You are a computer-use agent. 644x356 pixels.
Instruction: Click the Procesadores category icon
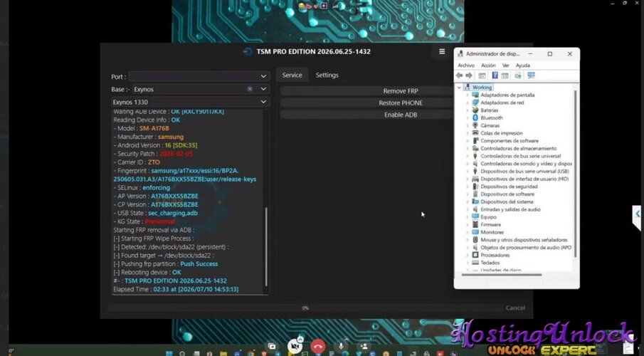[x=475, y=255]
